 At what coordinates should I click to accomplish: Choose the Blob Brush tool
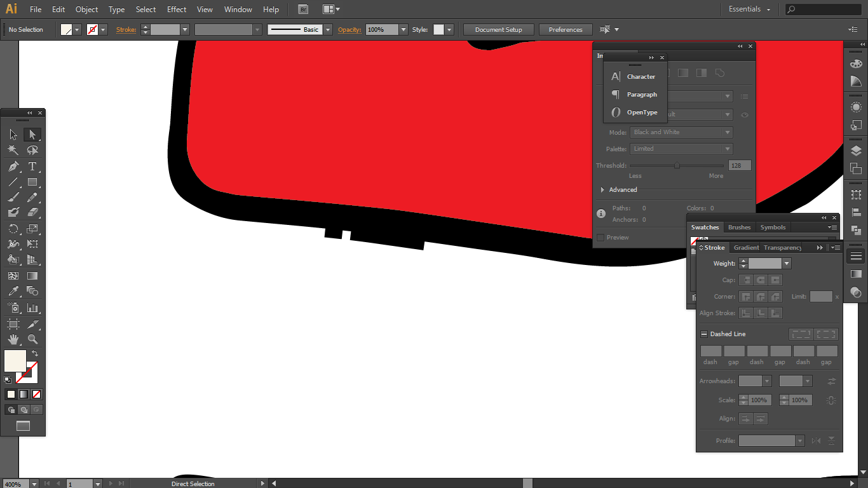tap(13, 213)
